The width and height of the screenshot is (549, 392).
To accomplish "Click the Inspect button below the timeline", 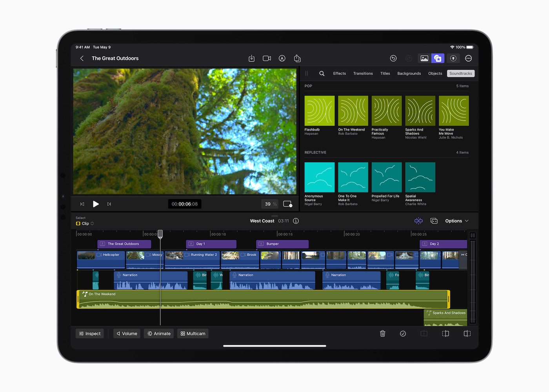I will click(89, 333).
